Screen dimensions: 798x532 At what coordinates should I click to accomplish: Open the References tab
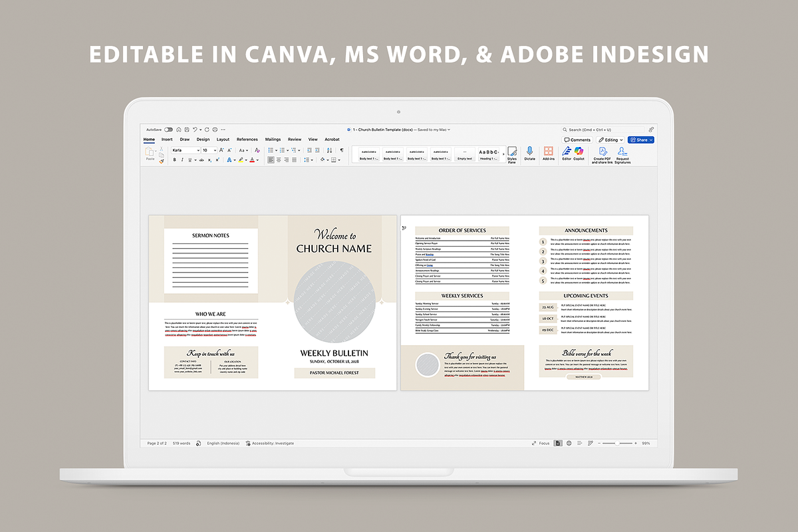coord(247,140)
